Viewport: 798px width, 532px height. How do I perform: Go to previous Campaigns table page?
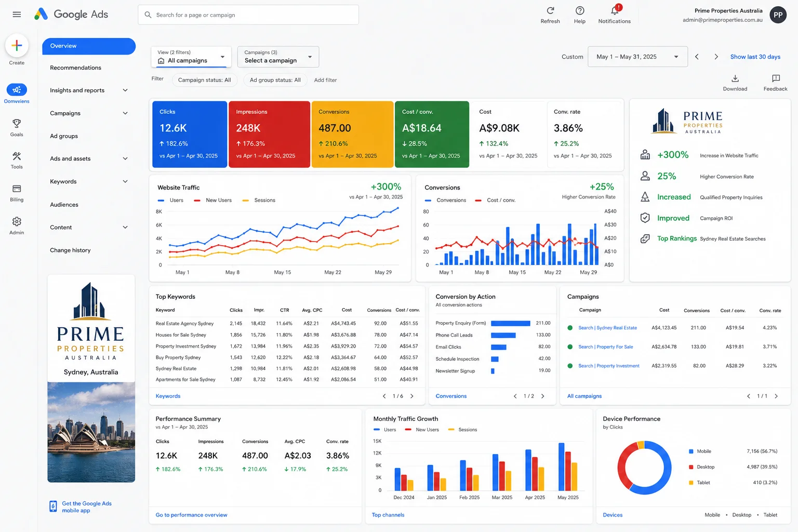748,396
